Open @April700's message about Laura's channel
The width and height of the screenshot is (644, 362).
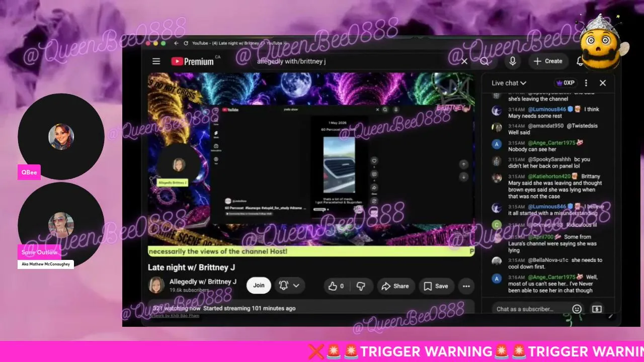[548, 243]
